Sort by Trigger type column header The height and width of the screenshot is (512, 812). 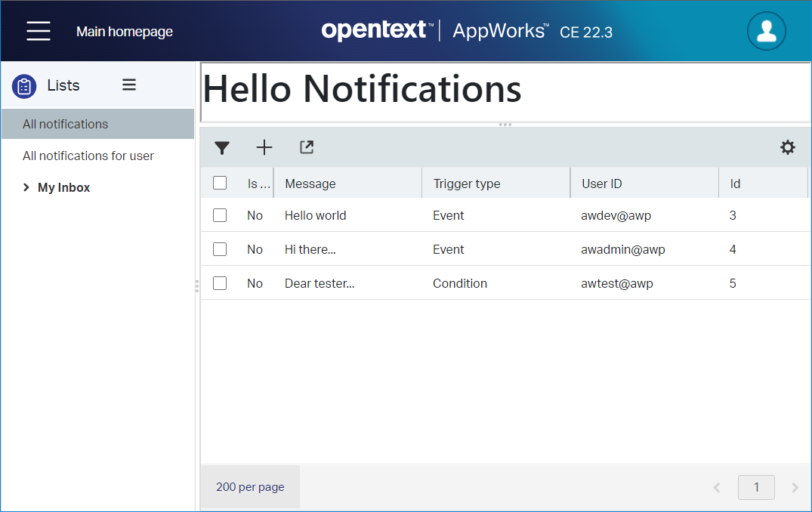467,184
